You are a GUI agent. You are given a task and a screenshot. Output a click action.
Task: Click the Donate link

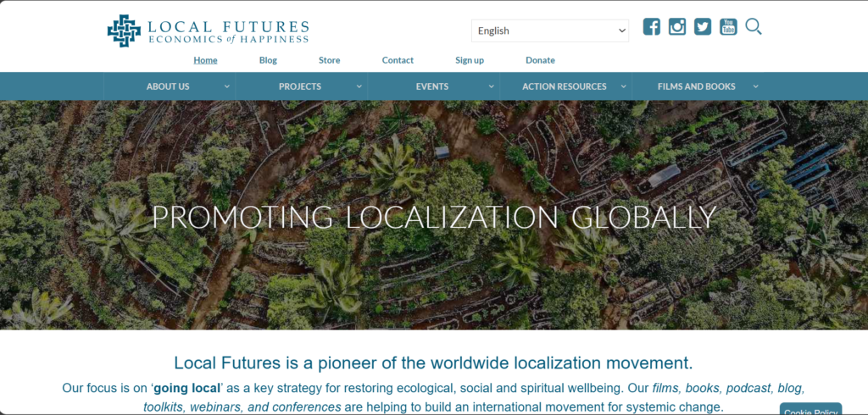[540, 60]
